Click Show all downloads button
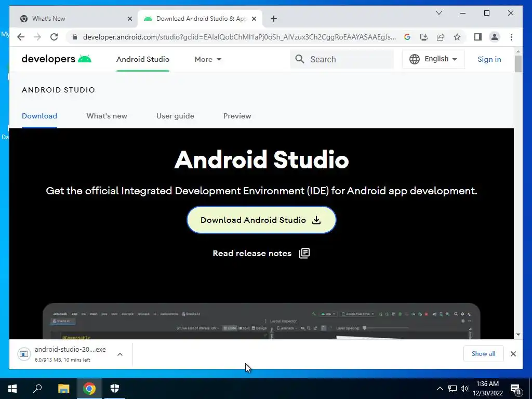This screenshot has width=532, height=399. pos(484,354)
